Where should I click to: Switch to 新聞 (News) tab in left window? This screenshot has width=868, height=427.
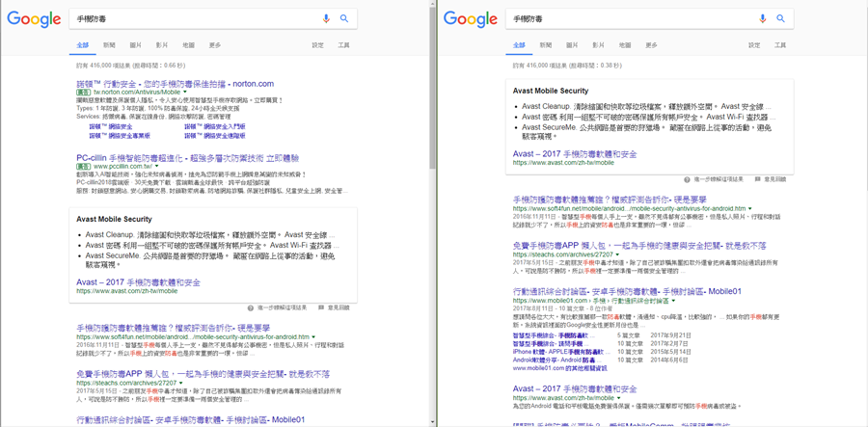pos(109,45)
